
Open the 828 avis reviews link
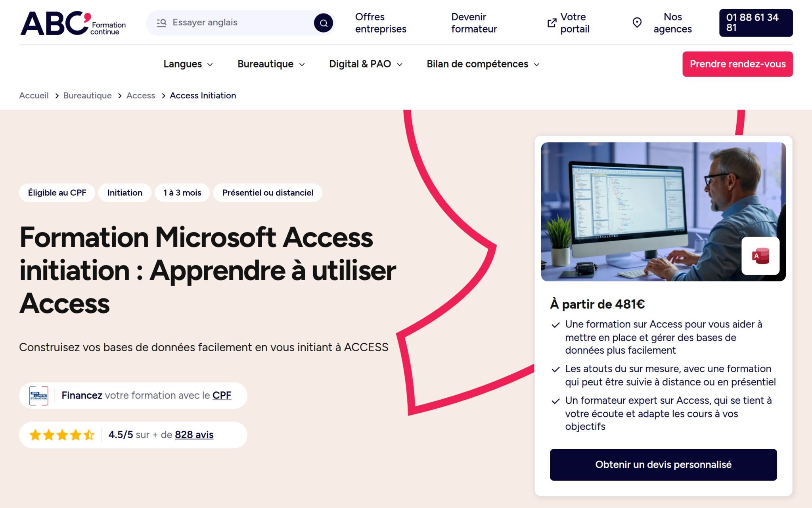(194, 435)
